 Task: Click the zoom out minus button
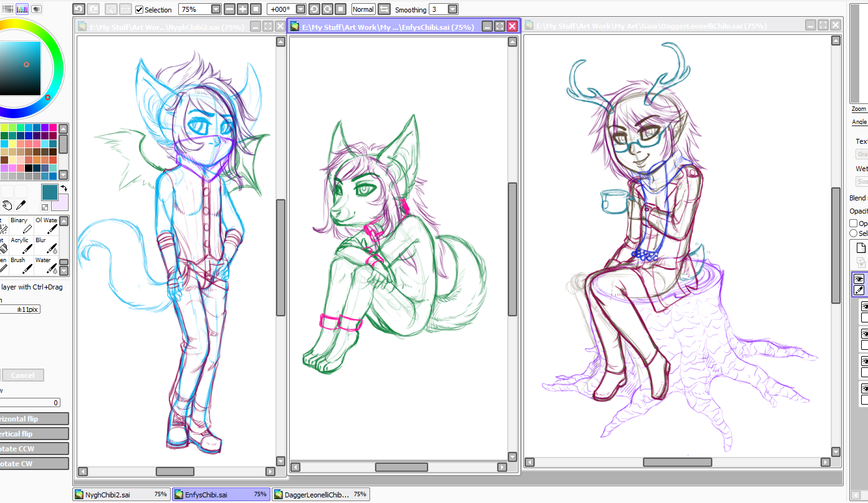(x=229, y=9)
